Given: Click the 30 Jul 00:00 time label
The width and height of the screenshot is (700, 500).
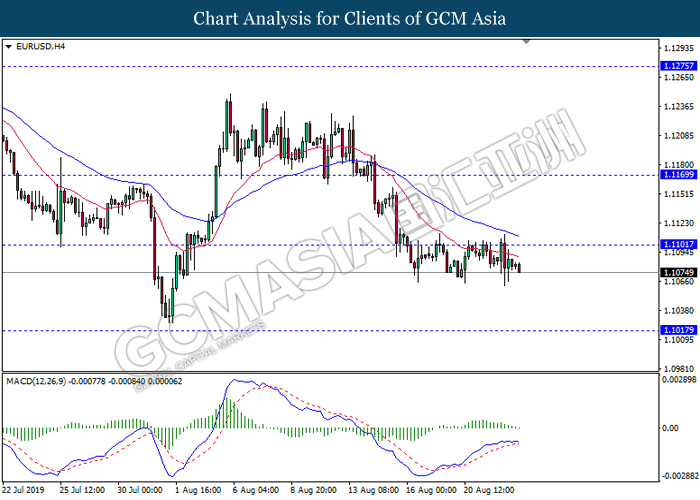Looking at the screenshot, I should 140,490.
